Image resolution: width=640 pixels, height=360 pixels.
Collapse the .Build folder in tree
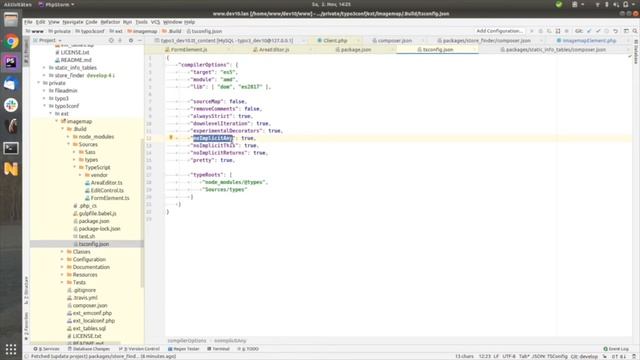(62, 129)
